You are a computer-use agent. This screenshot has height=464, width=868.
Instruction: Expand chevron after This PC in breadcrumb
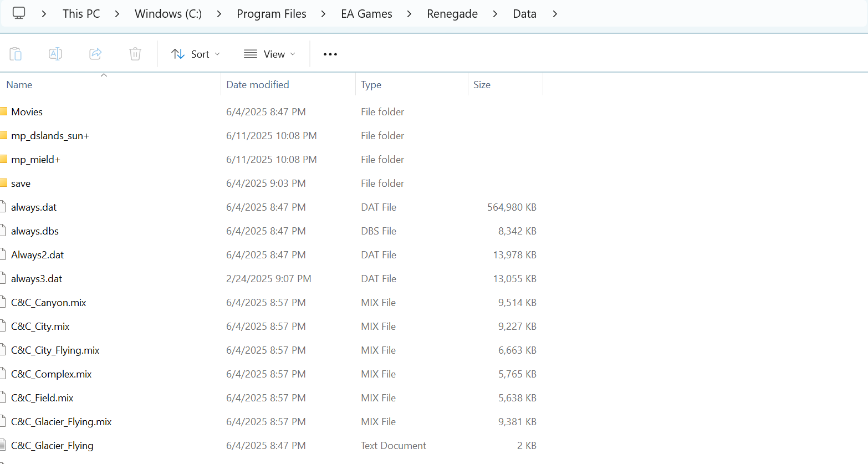pyautogui.click(x=117, y=14)
